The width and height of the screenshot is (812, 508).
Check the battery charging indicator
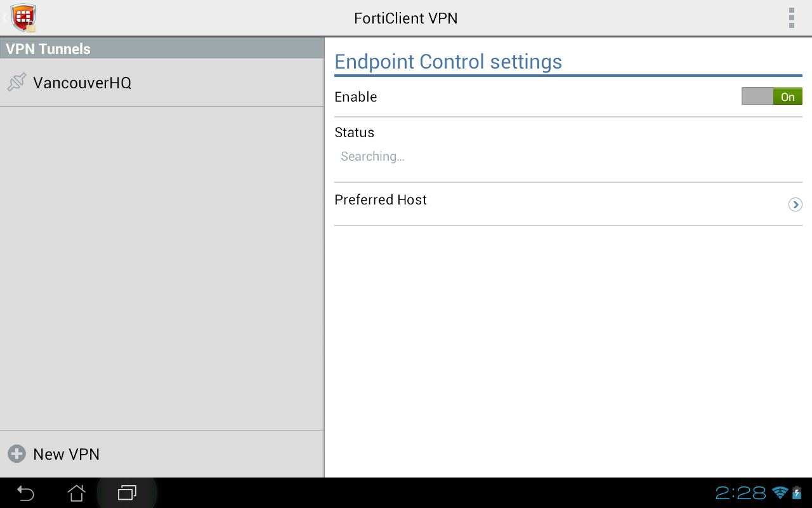click(x=798, y=492)
